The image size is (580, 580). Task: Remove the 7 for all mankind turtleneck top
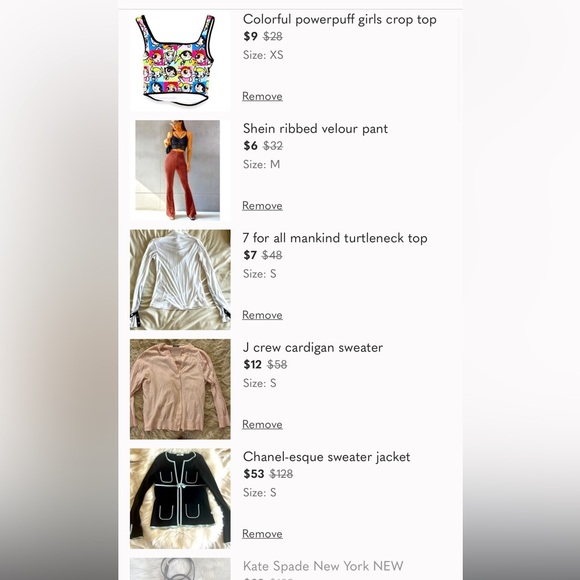(x=262, y=315)
